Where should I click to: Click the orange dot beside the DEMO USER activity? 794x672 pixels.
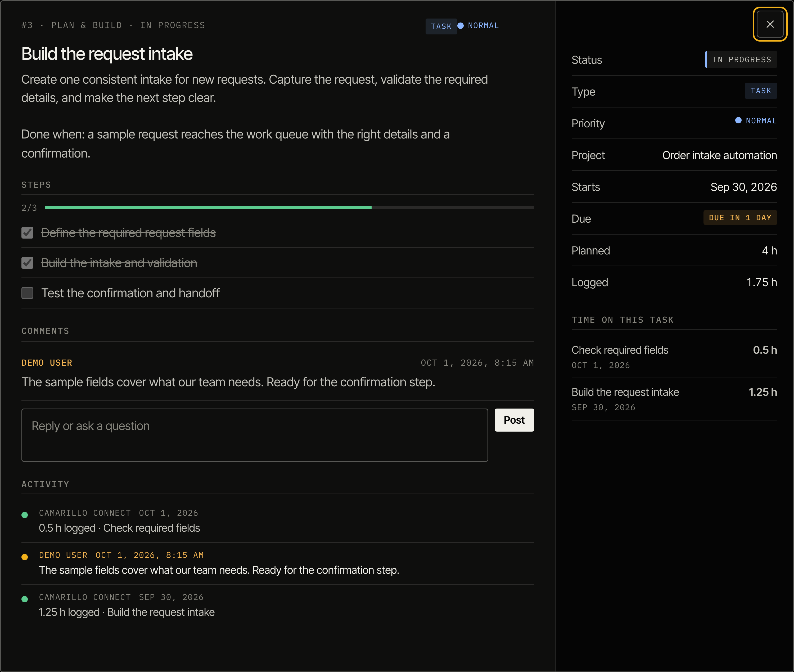[25, 557]
